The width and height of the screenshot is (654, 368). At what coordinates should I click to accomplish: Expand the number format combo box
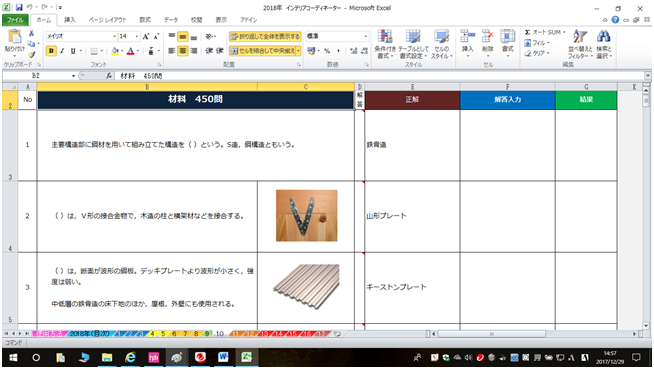[366, 36]
